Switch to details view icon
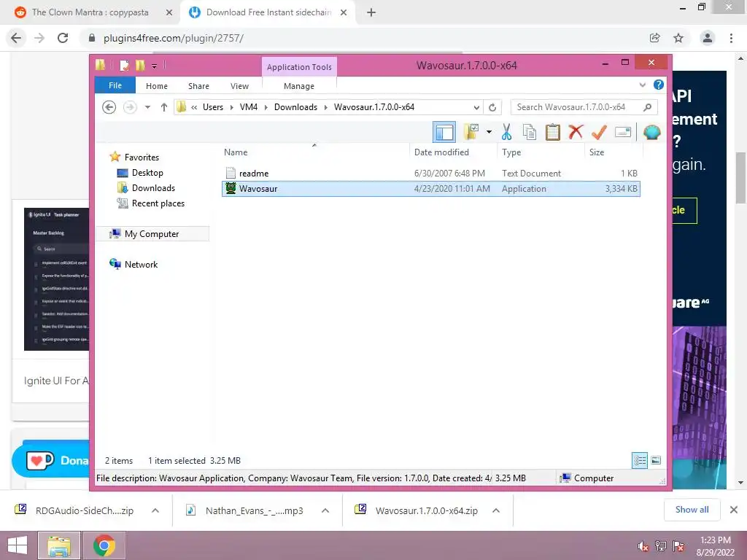This screenshot has width=747, height=560. [640, 460]
